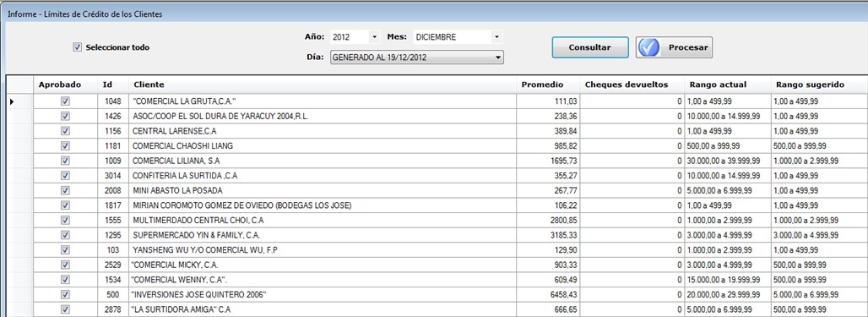Click Id cell 1048
Viewport: 868px width, 317px height.
[113, 101]
